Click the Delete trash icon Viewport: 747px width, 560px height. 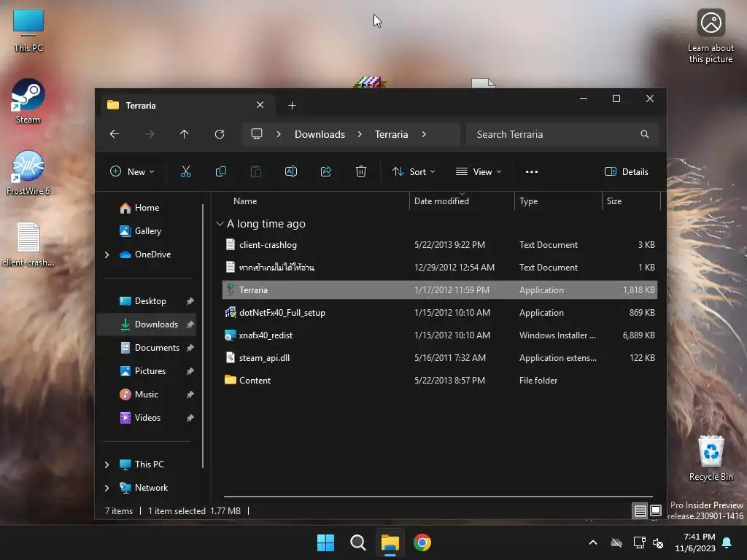tap(360, 172)
